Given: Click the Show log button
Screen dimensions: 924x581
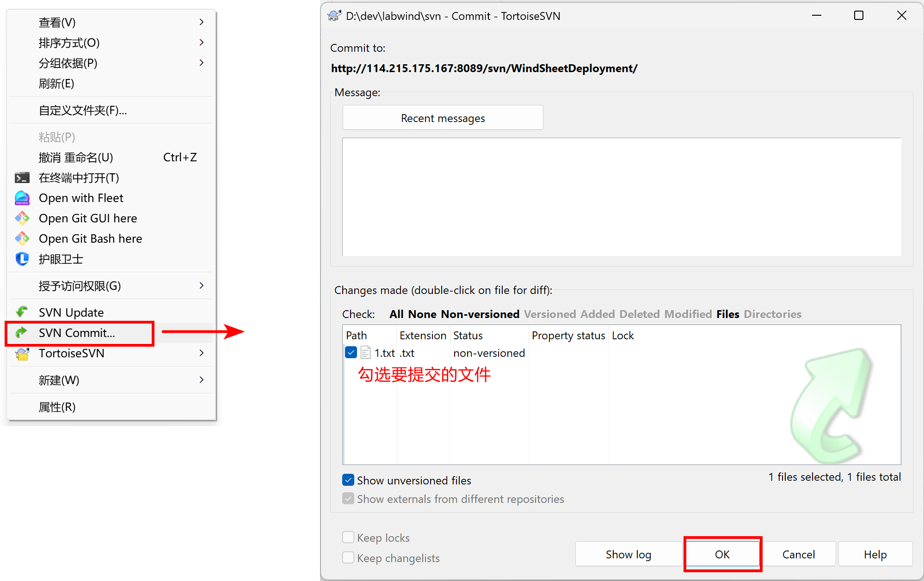Looking at the screenshot, I should pos(628,554).
